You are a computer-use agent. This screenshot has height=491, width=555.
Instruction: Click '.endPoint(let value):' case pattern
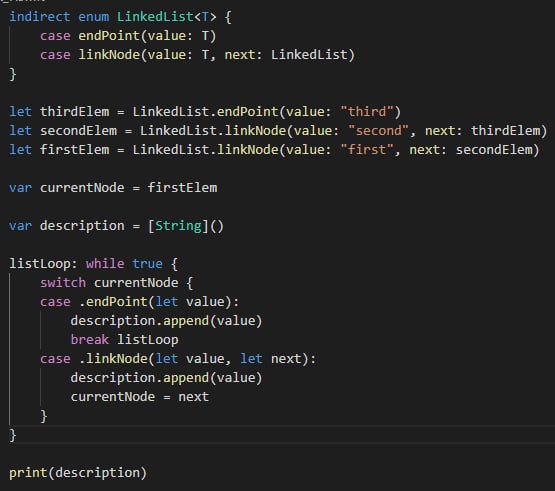coord(159,302)
